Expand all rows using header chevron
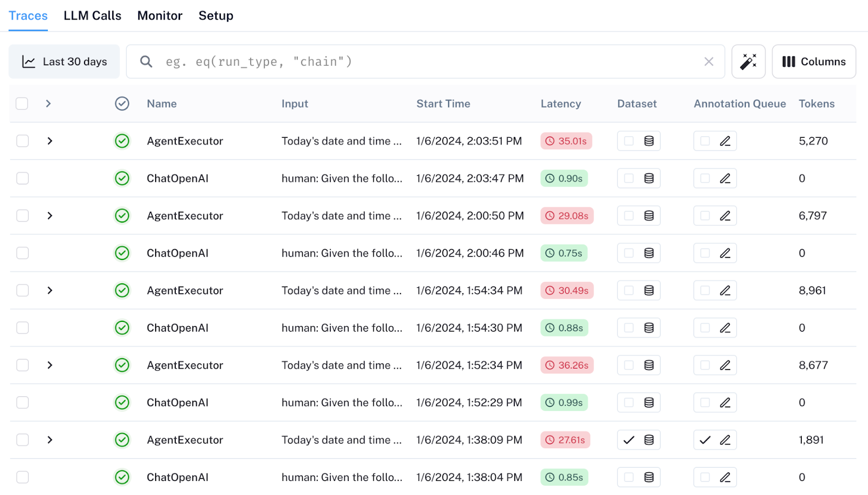Viewport: 868px width, 495px height. point(48,104)
